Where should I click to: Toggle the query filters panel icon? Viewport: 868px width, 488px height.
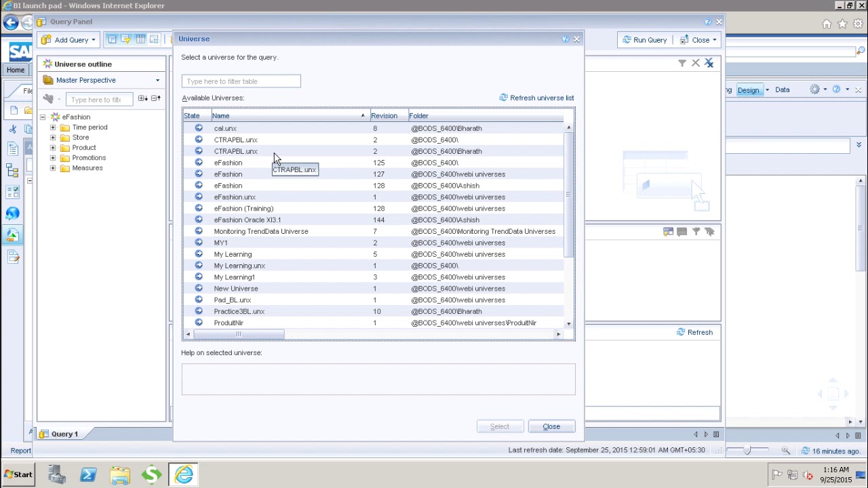coord(126,39)
